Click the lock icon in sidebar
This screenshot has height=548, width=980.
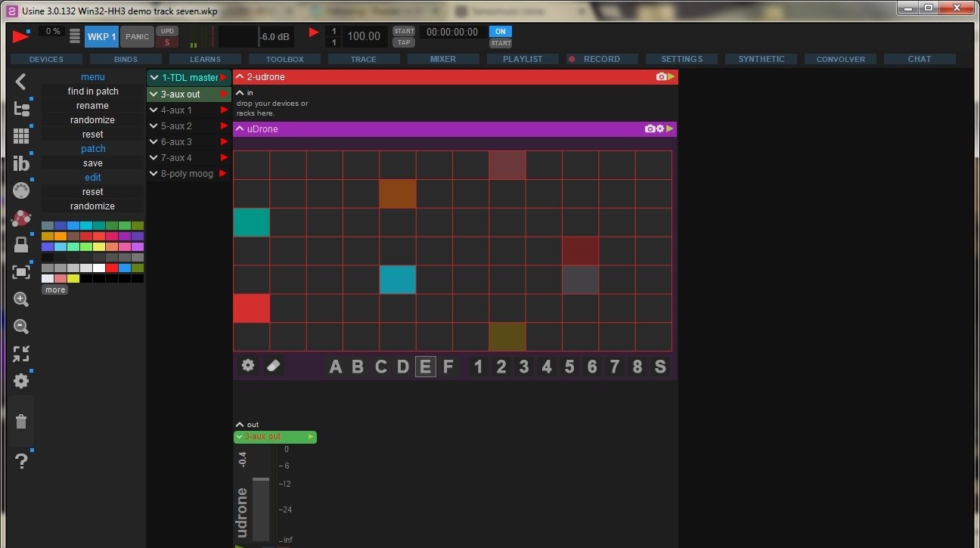(x=21, y=244)
